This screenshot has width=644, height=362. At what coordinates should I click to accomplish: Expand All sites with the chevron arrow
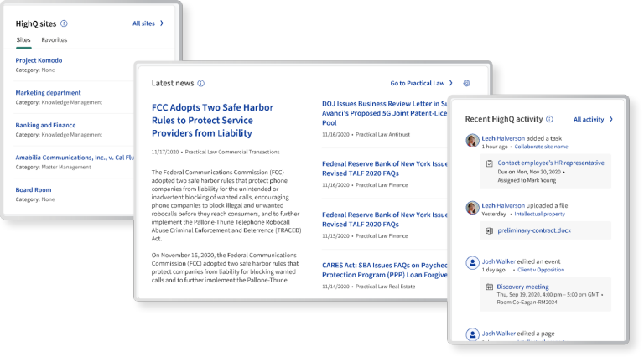[x=162, y=23]
